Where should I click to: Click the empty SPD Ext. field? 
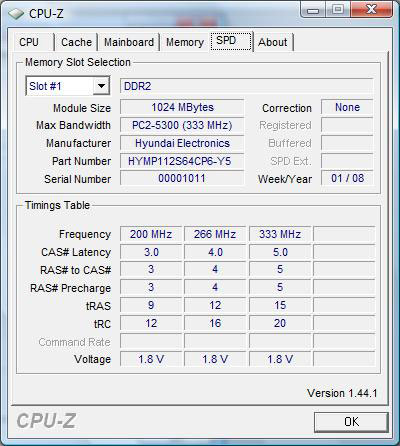(x=347, y=161)
